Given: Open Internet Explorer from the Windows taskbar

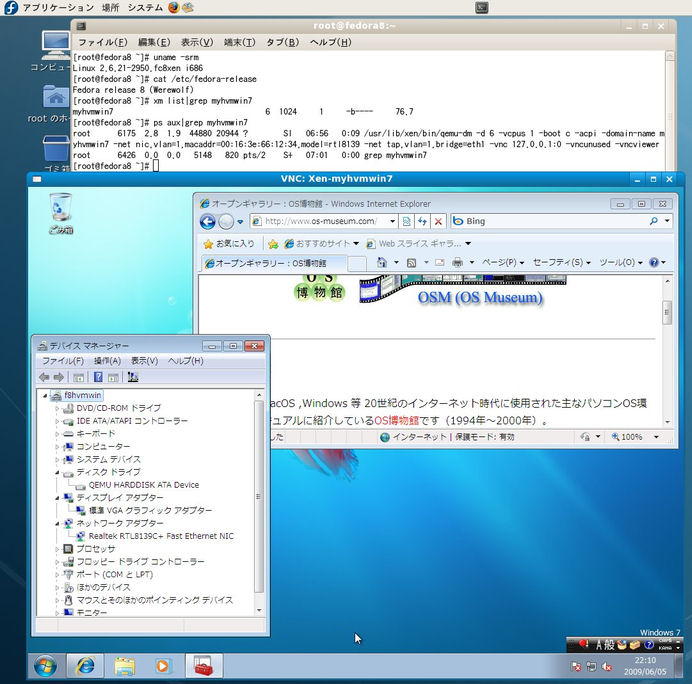Looking at the screenshot, I should (x=85, y=665).
